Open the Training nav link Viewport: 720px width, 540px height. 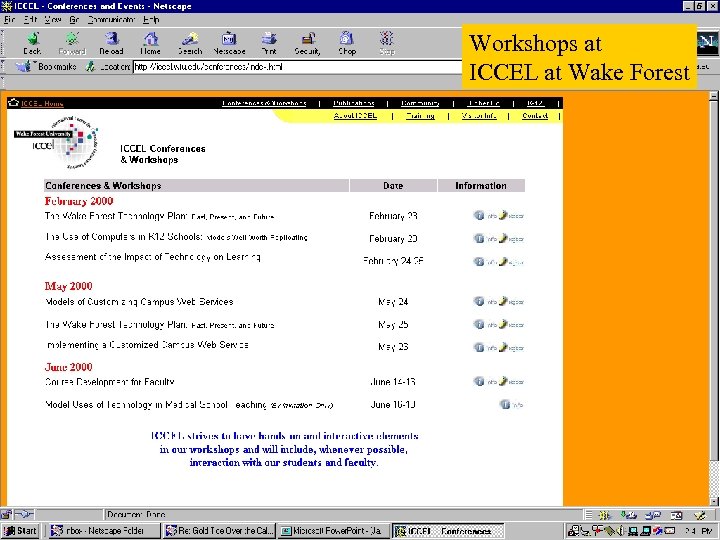[x=420, y=116]
